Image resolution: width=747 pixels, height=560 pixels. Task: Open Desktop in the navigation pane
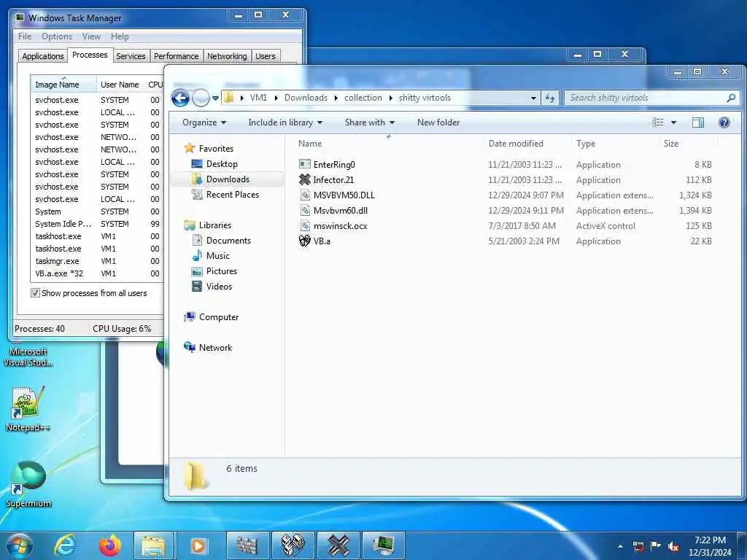coord(222,164)
